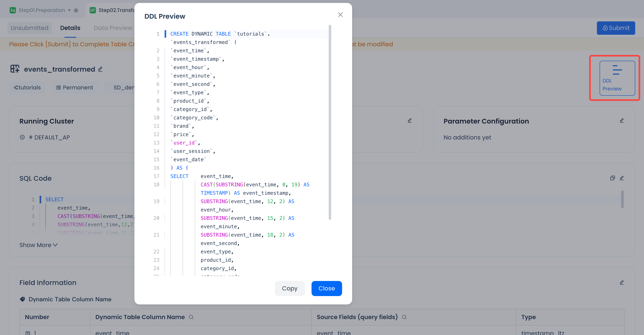Switch to the Data Preview tab
Viewport: 644px width, 335px height.
pos(113,28)
